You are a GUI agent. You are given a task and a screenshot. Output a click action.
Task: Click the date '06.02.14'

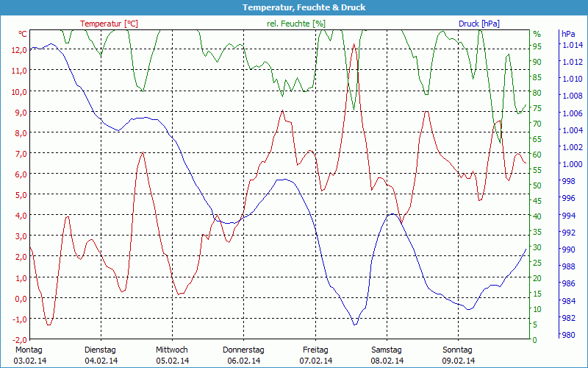point(244,361)
